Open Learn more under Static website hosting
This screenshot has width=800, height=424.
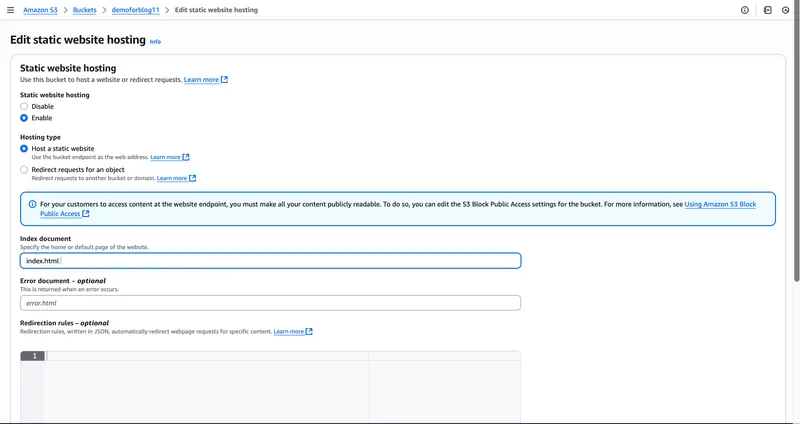pyautogui.click(x=201, y=80)
